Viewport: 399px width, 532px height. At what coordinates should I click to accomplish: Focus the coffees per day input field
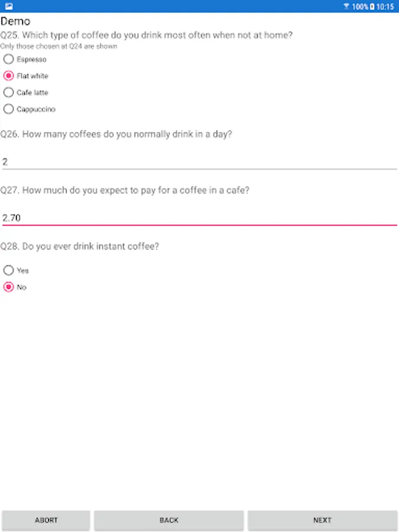pyautogui.click(x=199, y=161)
